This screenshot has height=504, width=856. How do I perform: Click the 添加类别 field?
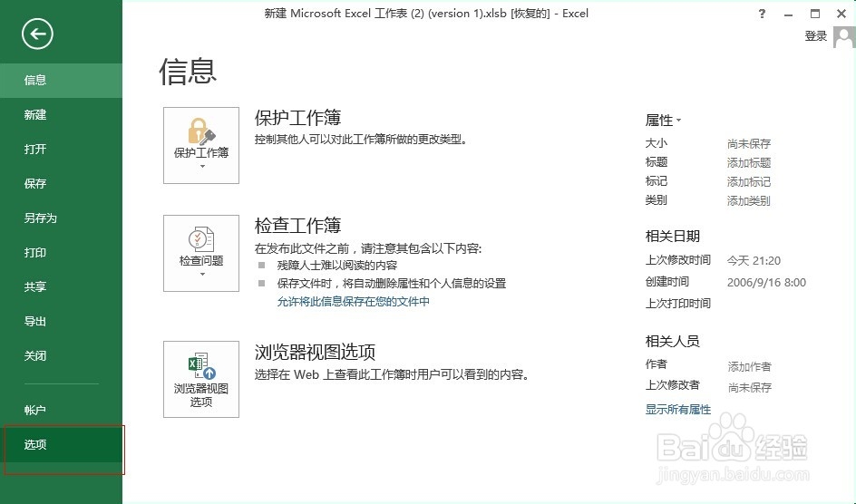[x=749, y=200]
